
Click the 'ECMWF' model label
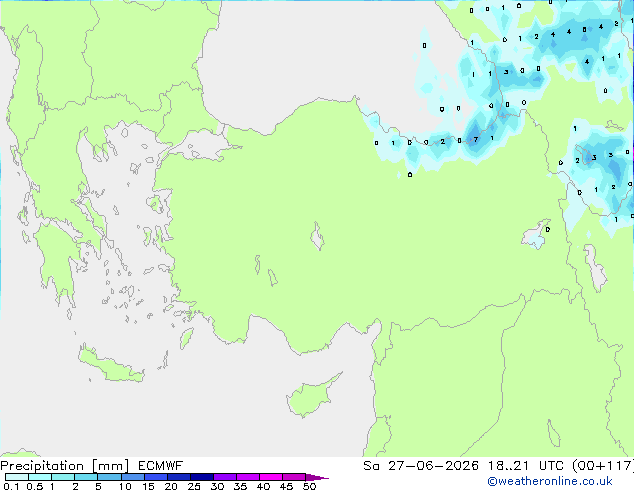coord(160,466)
